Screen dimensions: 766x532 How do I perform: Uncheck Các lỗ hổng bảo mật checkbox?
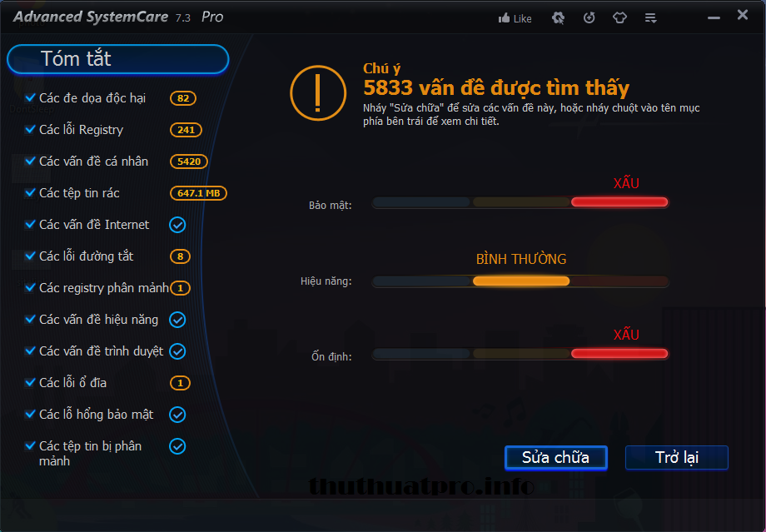(30, 415)
